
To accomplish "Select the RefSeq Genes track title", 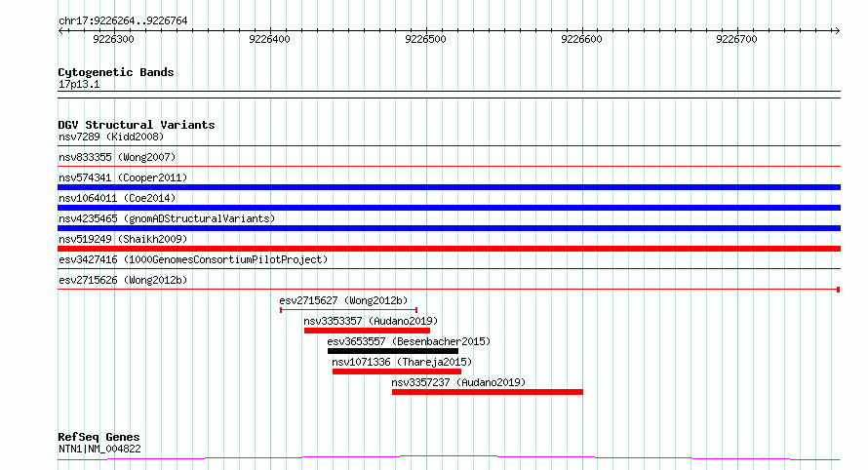I will [99, 437].
